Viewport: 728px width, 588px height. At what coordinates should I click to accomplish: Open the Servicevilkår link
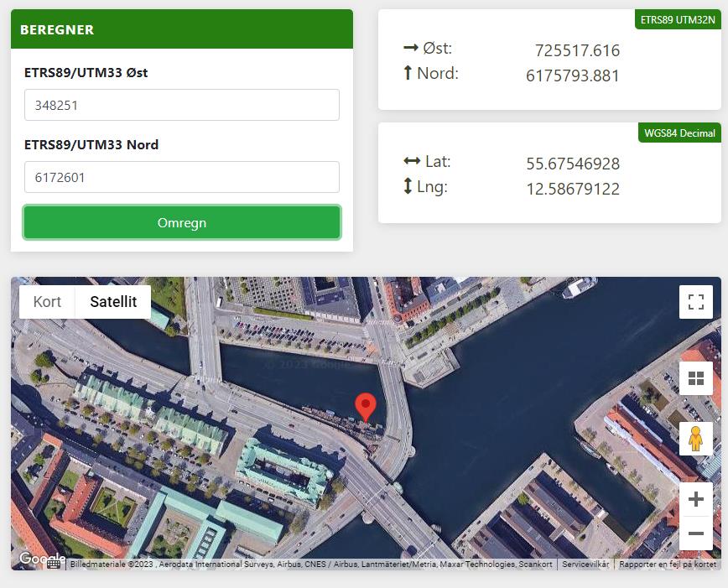pyautogui.click(x=585, y=564)
